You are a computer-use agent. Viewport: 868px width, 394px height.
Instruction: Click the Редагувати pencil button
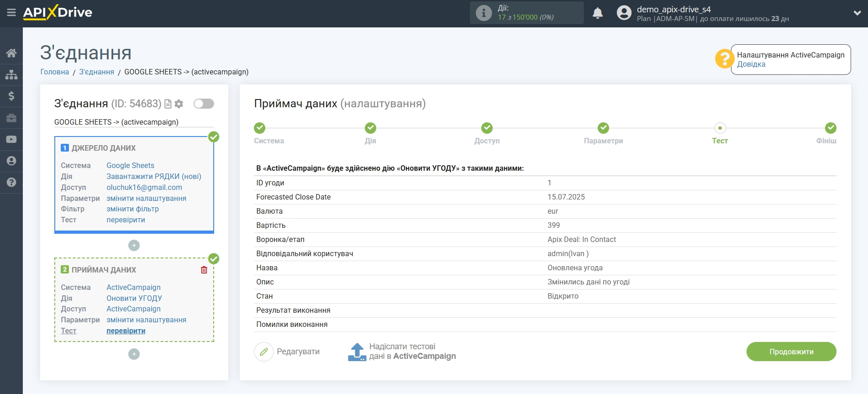click(287, 352)
